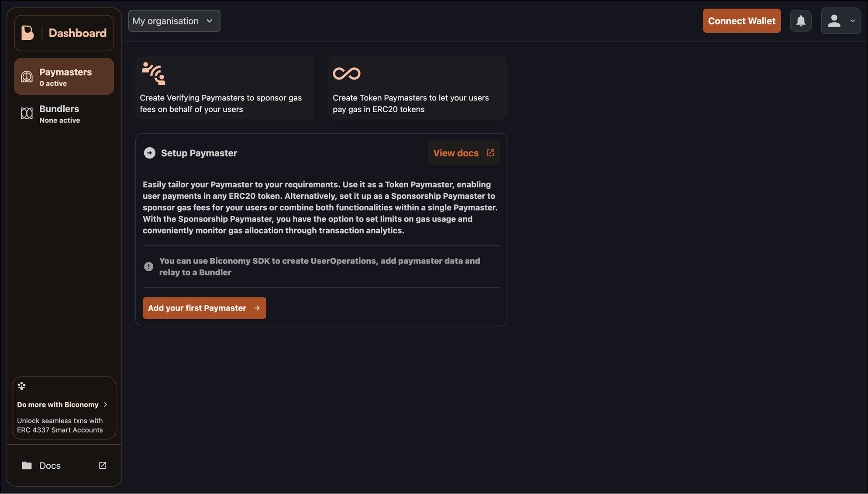This screenshot has height=494, width=868.
Task: Expand the profile menu chevron
Action: [852, 21]
